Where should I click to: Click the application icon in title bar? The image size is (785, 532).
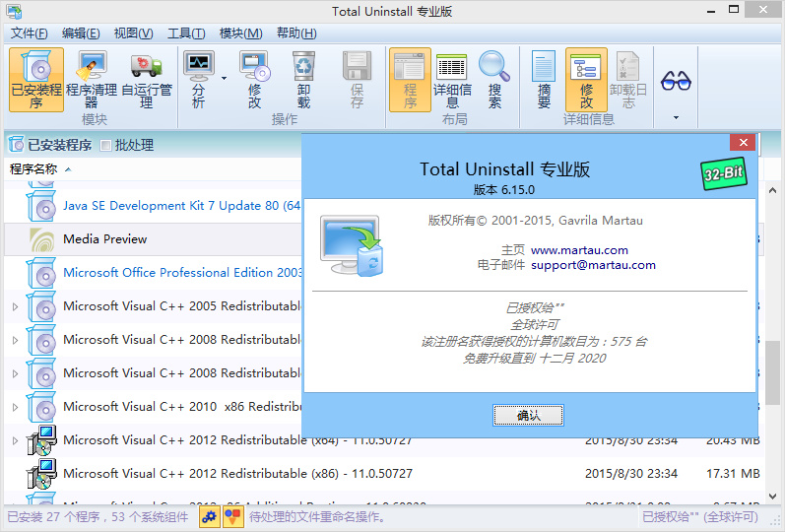point(14,11)
